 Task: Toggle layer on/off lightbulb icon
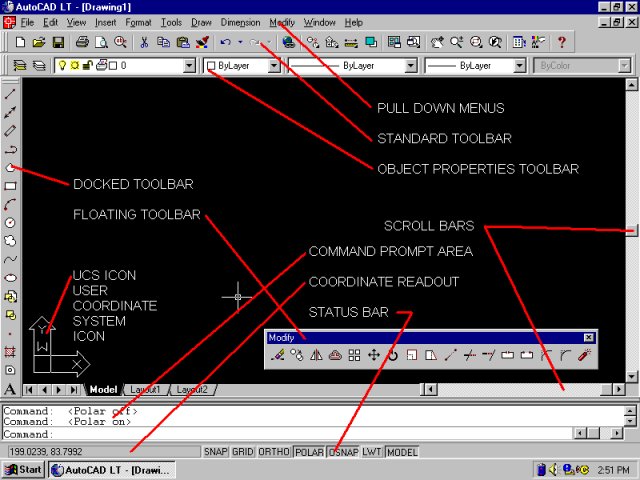62,65
